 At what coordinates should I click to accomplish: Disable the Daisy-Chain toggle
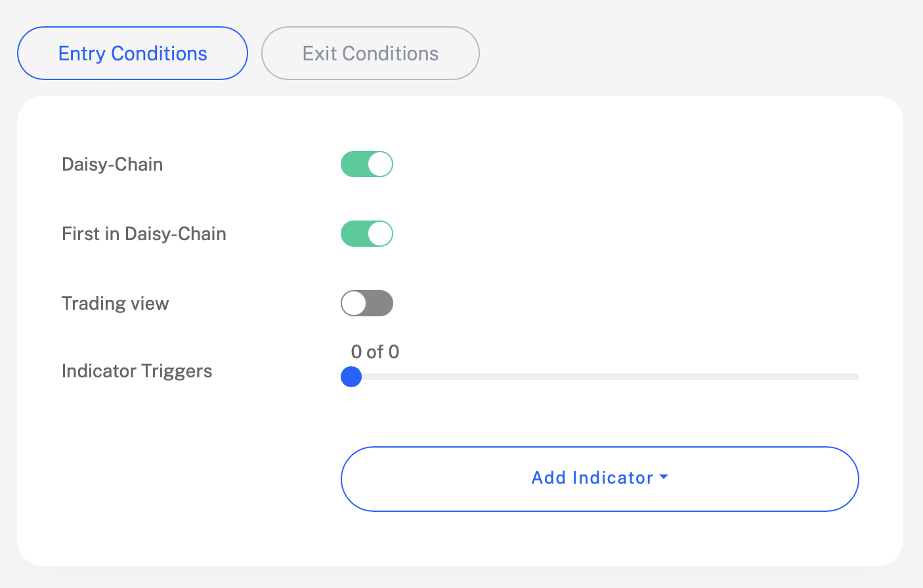[366, 164]
